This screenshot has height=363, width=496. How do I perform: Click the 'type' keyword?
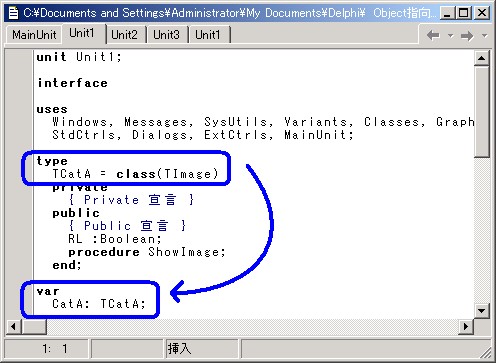click(x=52, y=161)
